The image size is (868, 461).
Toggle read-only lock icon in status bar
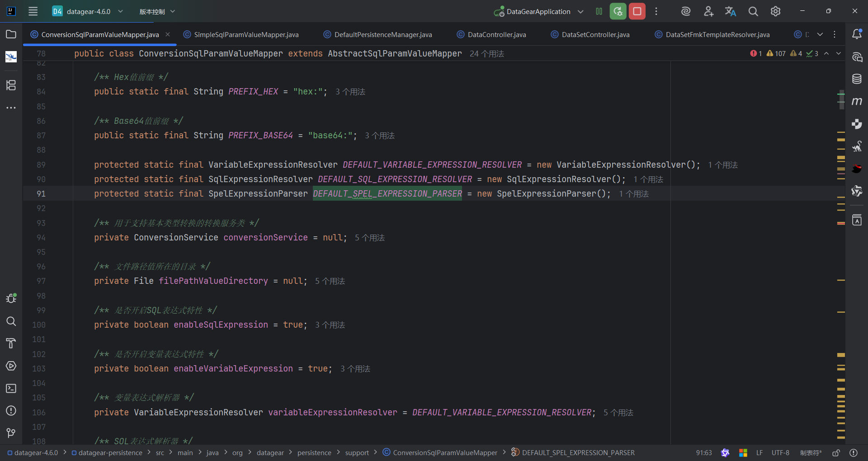(836, 452)
